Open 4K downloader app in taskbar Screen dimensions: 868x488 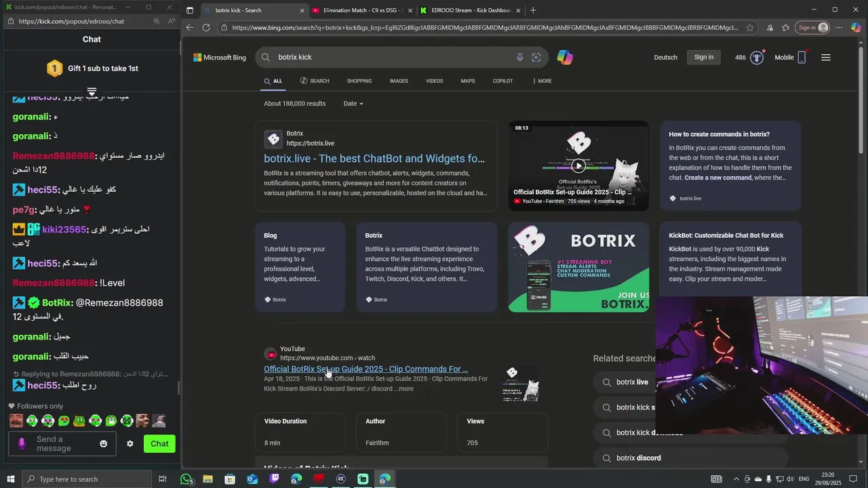[341, 479]
